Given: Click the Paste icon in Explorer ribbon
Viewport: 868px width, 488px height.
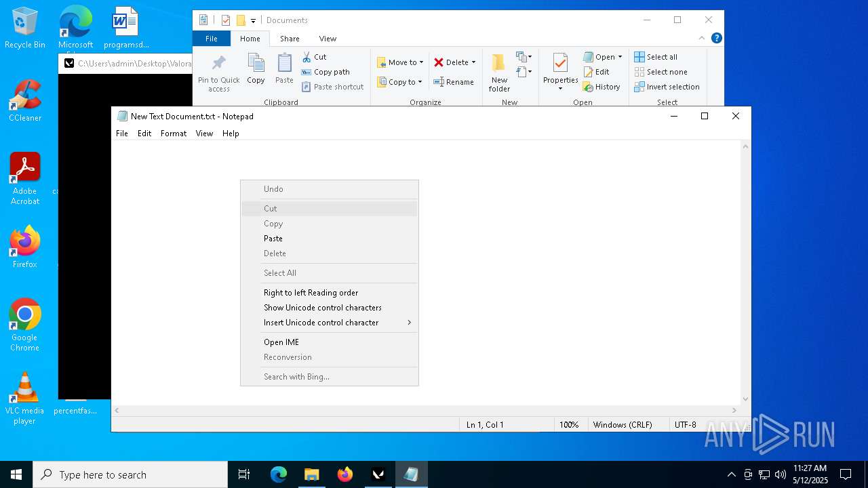Looking at the screenshot, I should (284, 68).
